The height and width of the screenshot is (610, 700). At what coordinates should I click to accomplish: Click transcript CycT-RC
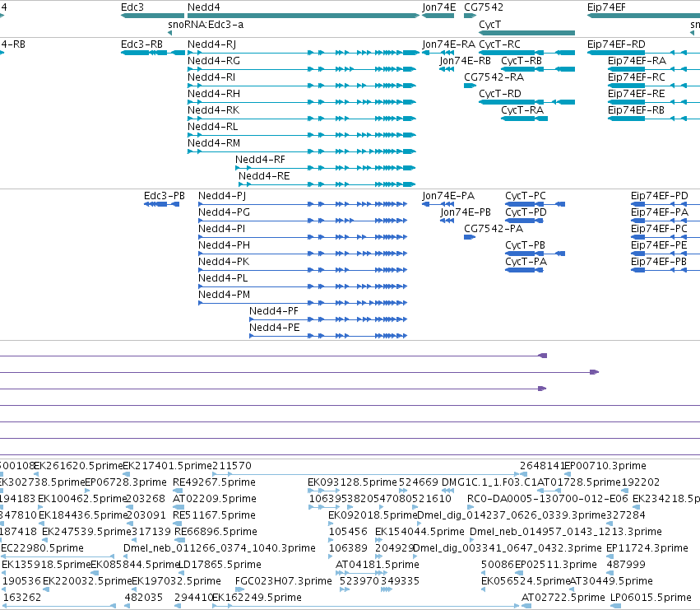pyautogui.click(x=499, y=44)
